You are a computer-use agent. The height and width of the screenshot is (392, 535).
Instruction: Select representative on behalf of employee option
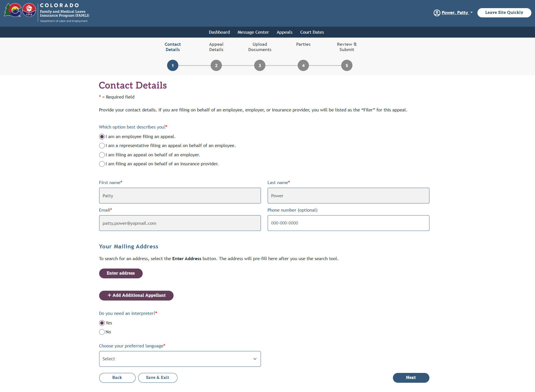pos(102,146)
